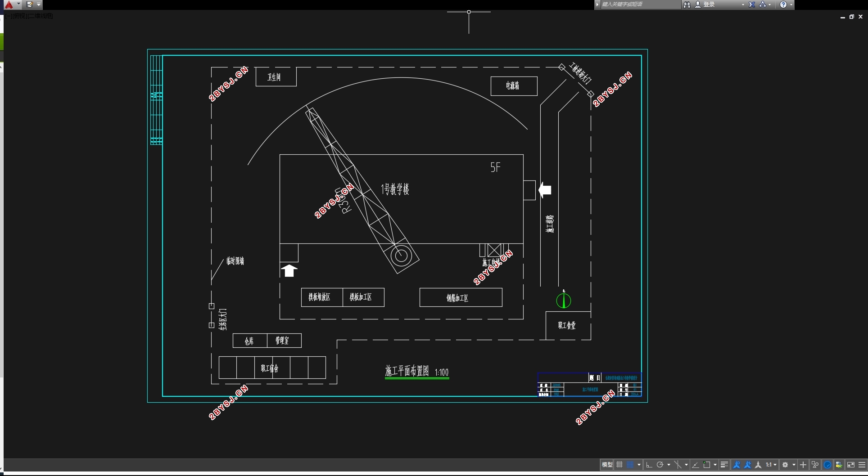
Task: Restore down the drawing window
Action: coord(851,17)
